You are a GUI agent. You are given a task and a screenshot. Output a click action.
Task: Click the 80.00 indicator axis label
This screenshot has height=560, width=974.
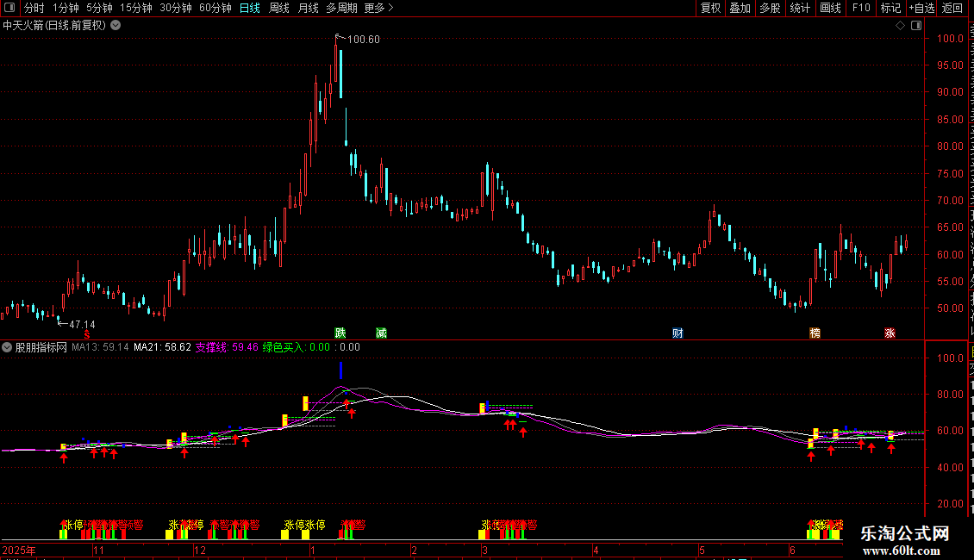click(951, 395)
